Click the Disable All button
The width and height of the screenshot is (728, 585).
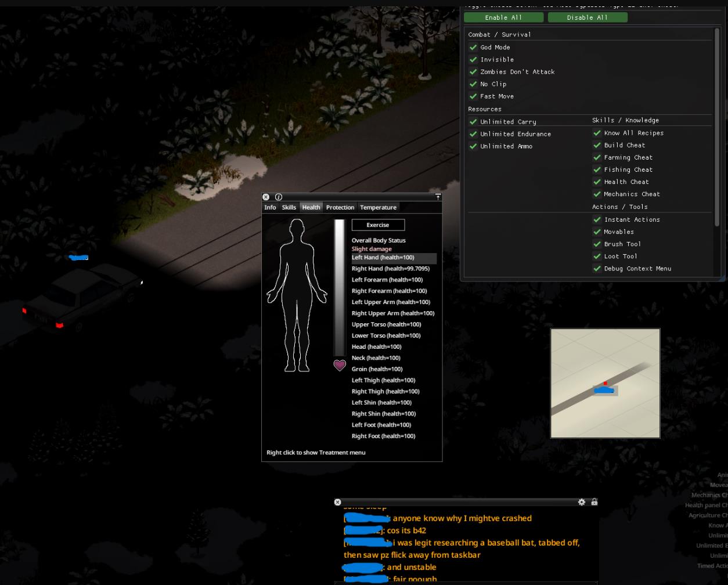point(587,17)
